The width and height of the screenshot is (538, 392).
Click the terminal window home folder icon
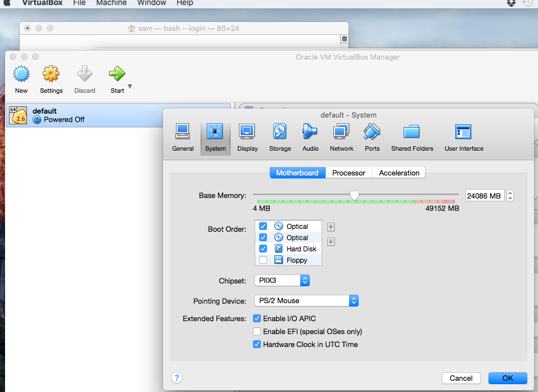tap(131, 29)
